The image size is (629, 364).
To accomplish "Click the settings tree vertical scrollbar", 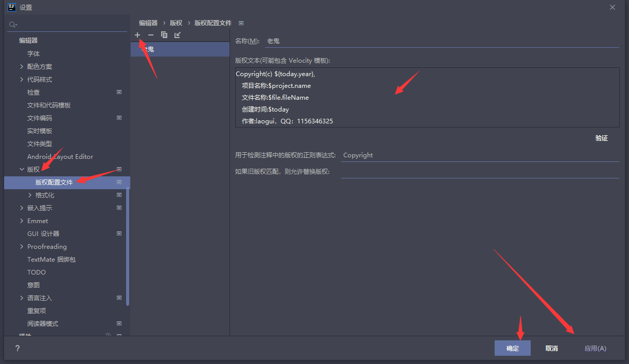I will pos(128,247).
